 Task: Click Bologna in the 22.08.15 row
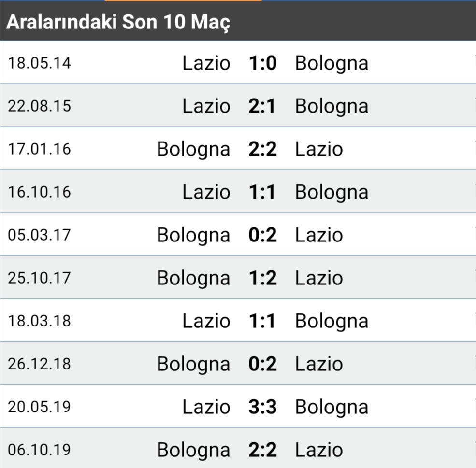[x=332, y=107]
